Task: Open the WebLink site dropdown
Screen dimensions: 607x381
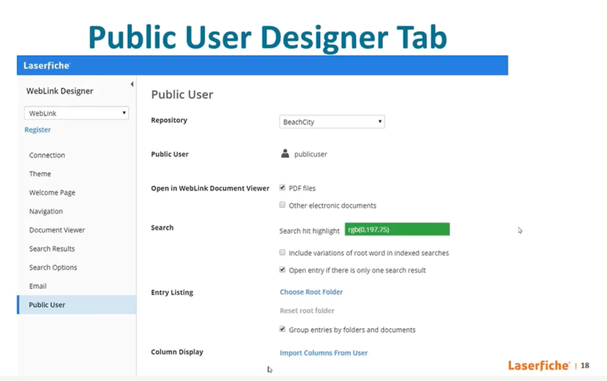Action: click(x=76, y=113)
